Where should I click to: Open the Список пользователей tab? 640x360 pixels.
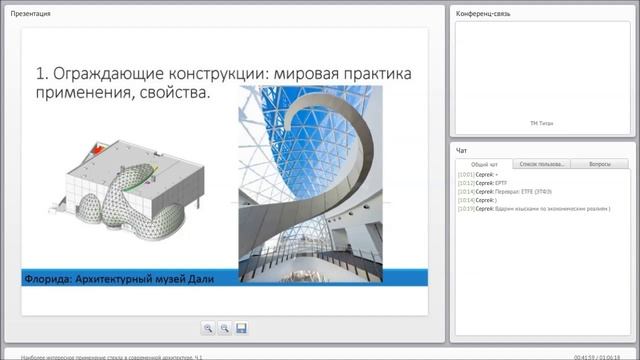541,164
